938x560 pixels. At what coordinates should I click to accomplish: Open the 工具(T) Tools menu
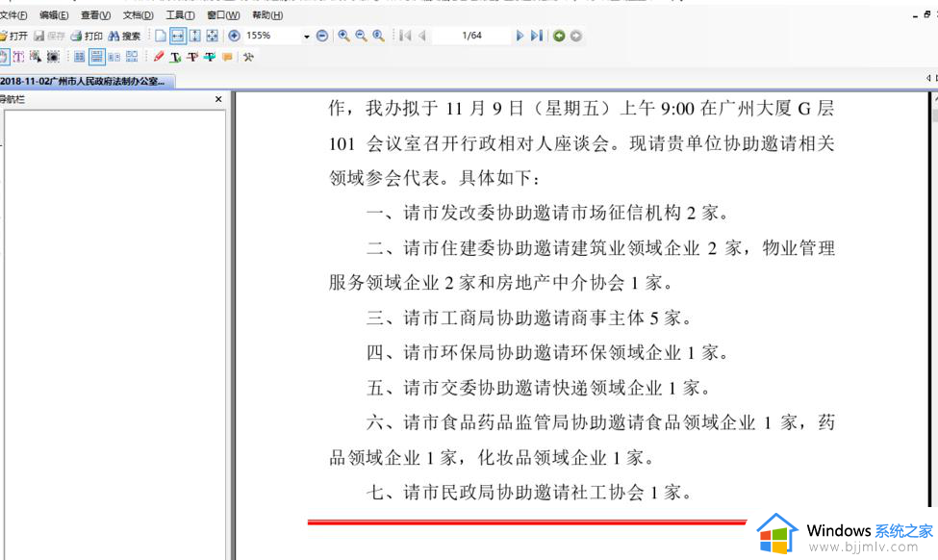tap(180, 15)
